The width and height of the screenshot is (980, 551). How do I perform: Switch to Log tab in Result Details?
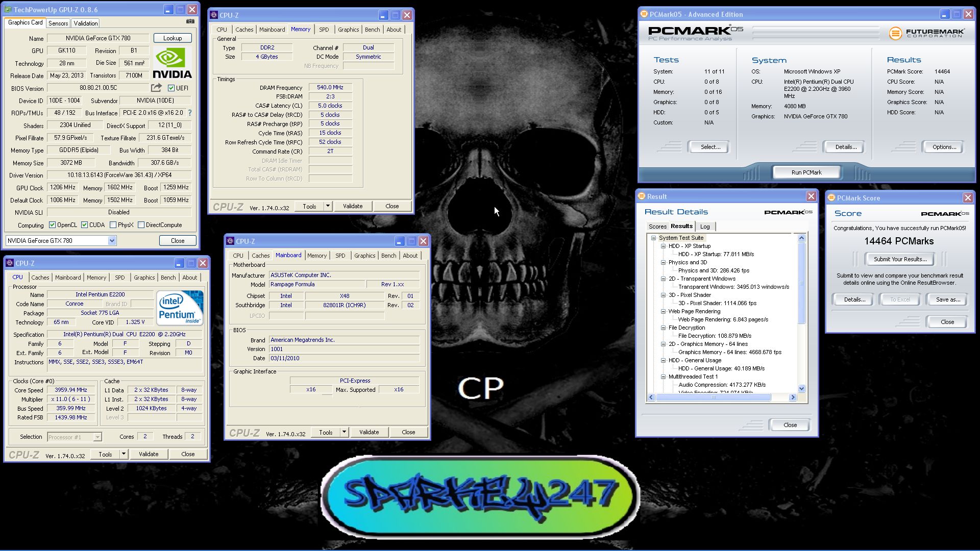pyautogui.click(x=705, y=227)
